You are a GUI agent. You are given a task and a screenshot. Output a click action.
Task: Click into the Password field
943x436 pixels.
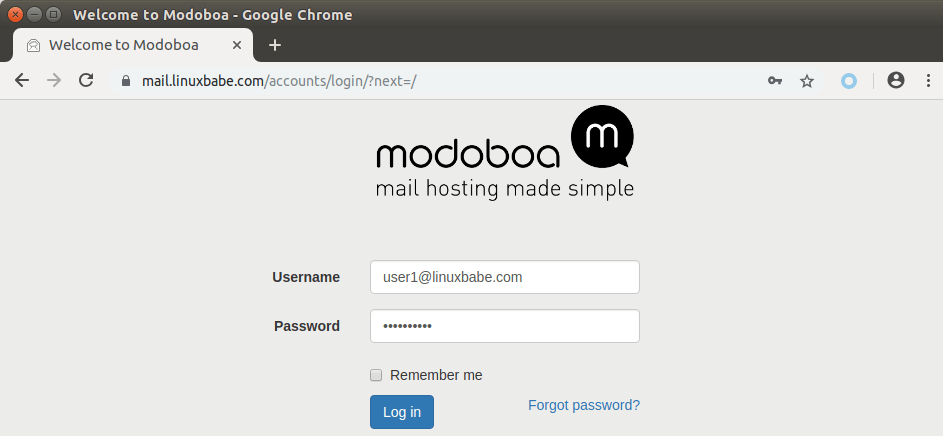[x=504, y=326]
